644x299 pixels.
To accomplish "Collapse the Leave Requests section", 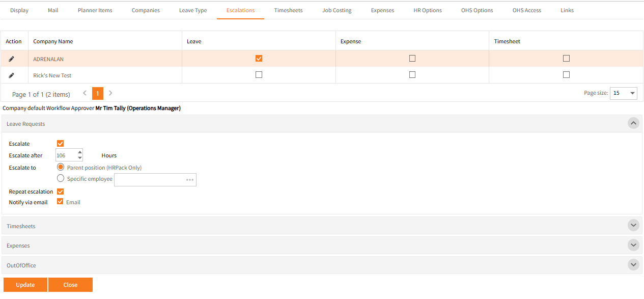I will 633,123.
